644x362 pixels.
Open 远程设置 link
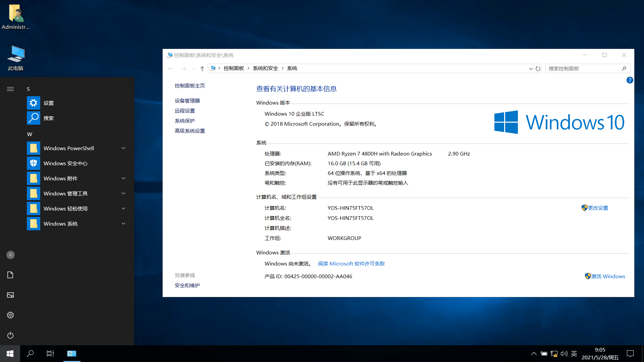coord(185,111)
